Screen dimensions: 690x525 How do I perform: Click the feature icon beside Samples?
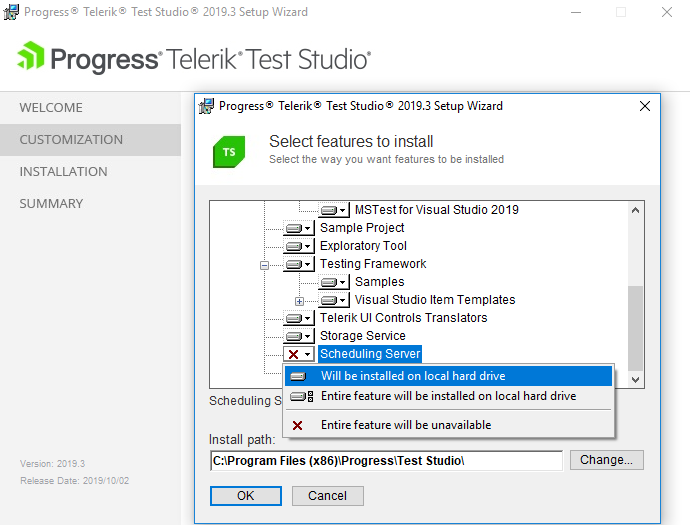(x=334, y=283)
